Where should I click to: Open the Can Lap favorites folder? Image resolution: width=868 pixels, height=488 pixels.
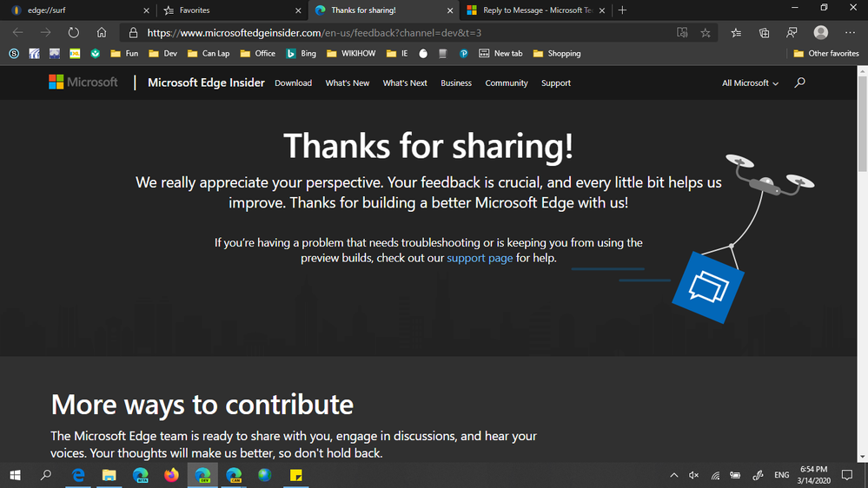click(209, 54)
